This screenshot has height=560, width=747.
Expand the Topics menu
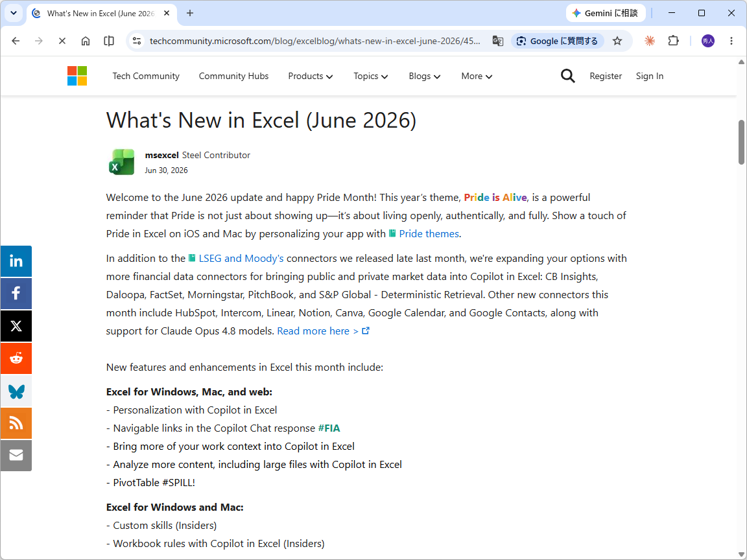[371, 76]
